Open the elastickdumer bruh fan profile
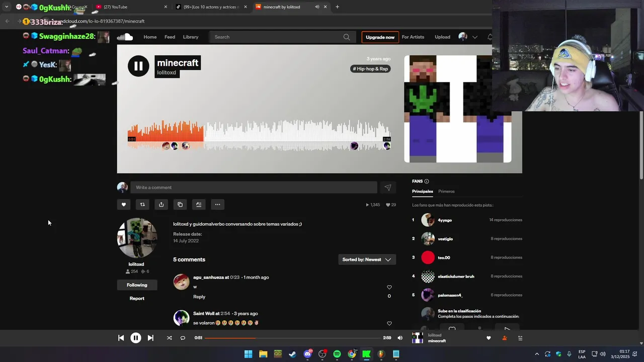The image size is (644, 362). [456, 277]
